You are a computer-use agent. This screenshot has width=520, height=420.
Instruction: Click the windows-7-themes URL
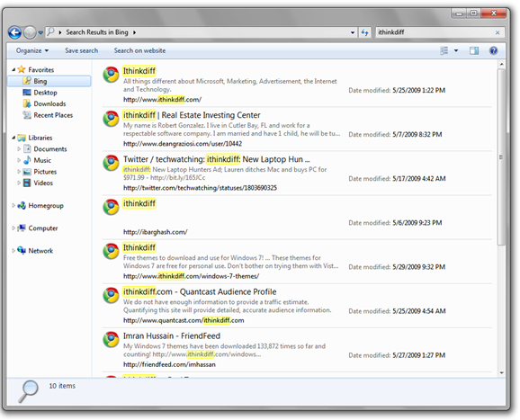[x=191, y=276]
